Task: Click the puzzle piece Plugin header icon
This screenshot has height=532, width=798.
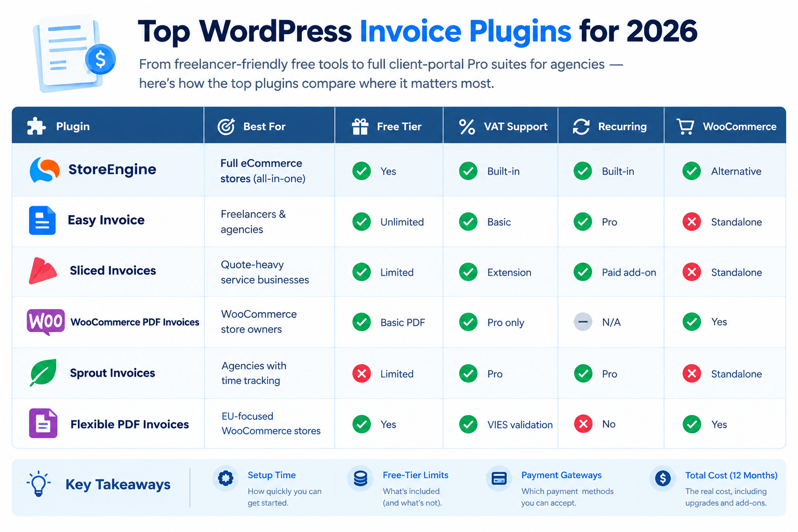Action: [36, 126]
